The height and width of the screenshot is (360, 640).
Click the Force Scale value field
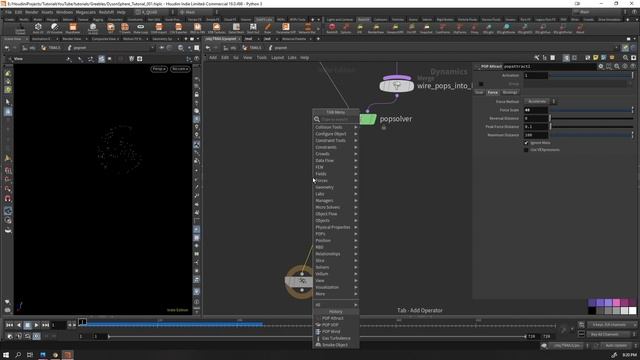pyautogui.click(x=536, y=110)
